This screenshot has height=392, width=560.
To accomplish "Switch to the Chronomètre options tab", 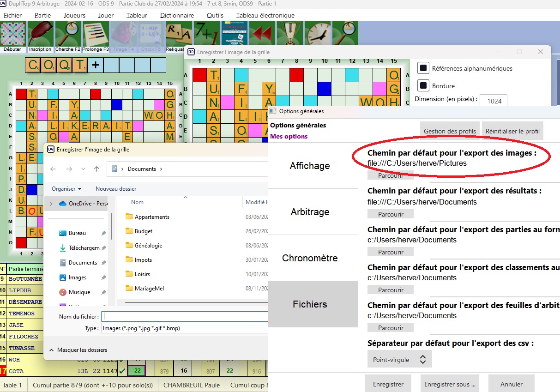I will click(310, 258).
